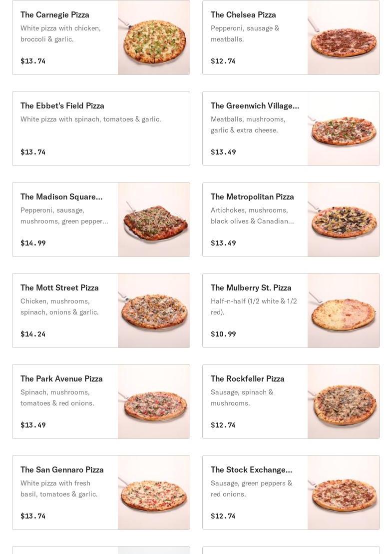Select The Chelsea Pizza name
Image resolution: width=392 pixels, height=554 pixels.
click(x=243, y=15)
